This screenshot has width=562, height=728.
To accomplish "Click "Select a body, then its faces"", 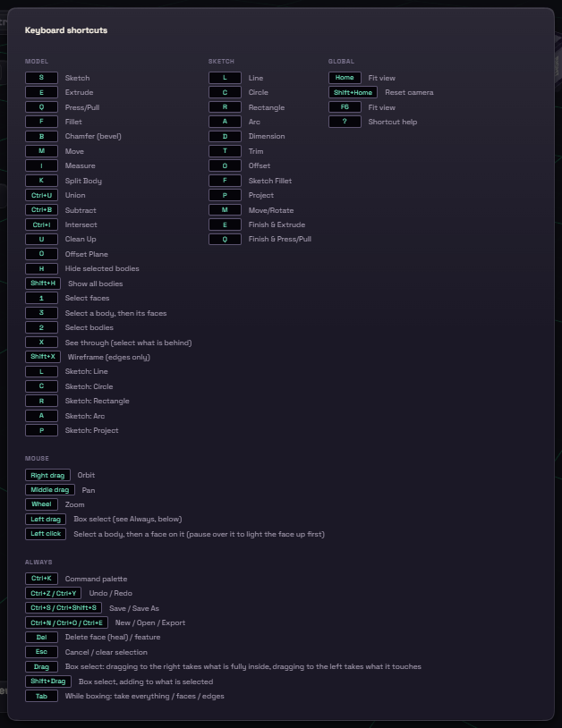I will point(115,313).
